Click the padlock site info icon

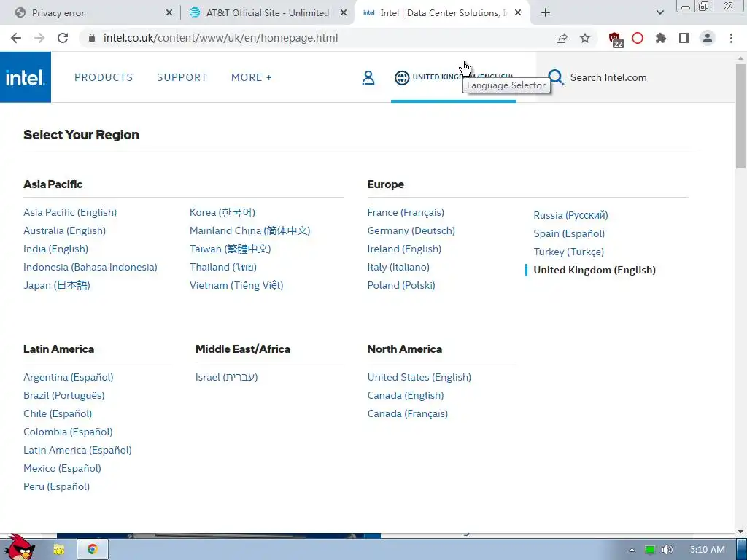point(92,38)
